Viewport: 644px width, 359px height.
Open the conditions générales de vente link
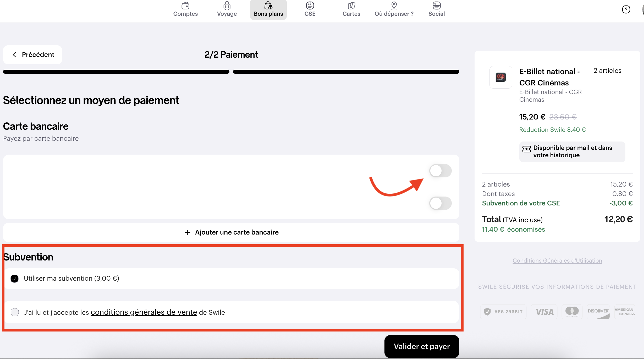[x=144, y=312]
